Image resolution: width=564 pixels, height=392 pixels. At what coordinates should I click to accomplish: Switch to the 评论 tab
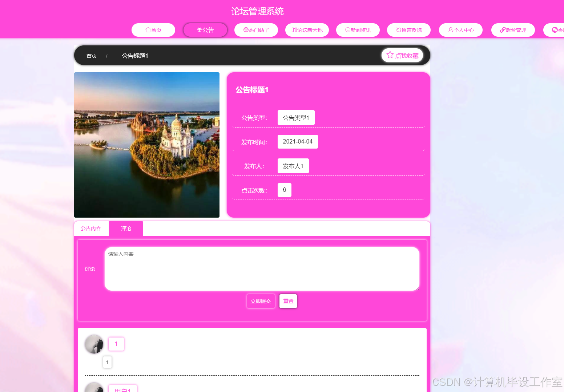pos(126,229)
